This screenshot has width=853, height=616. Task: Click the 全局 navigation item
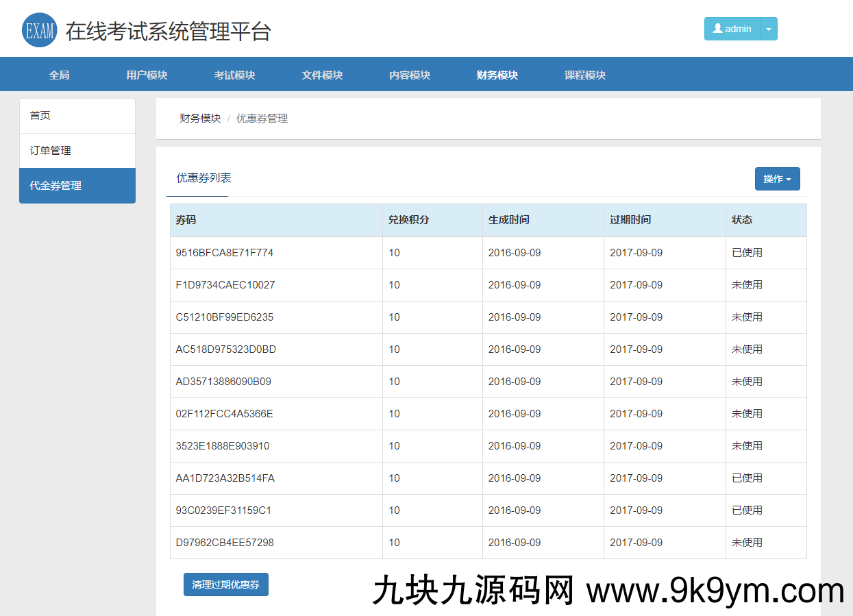59,75
